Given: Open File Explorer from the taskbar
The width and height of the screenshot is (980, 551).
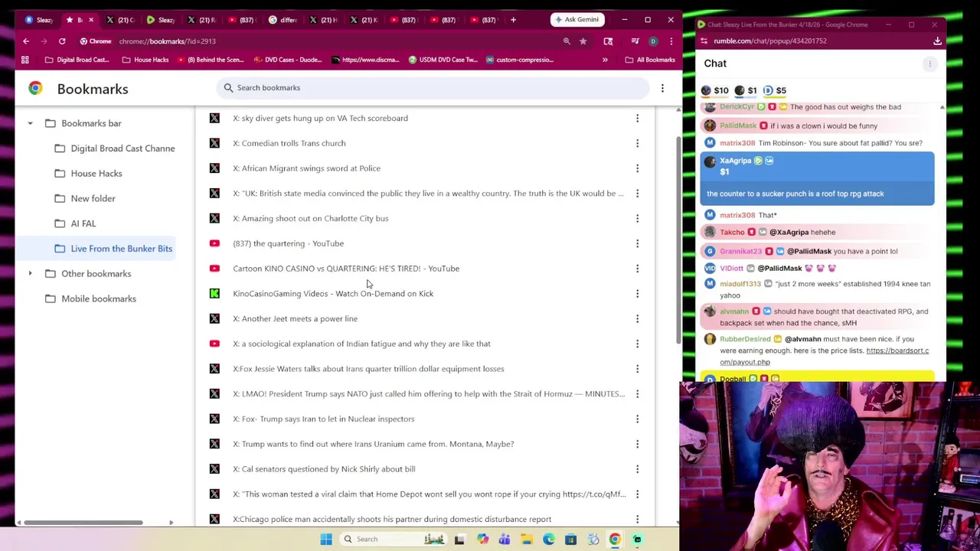Looking at the screenshot, I should (x=527, y=539).
